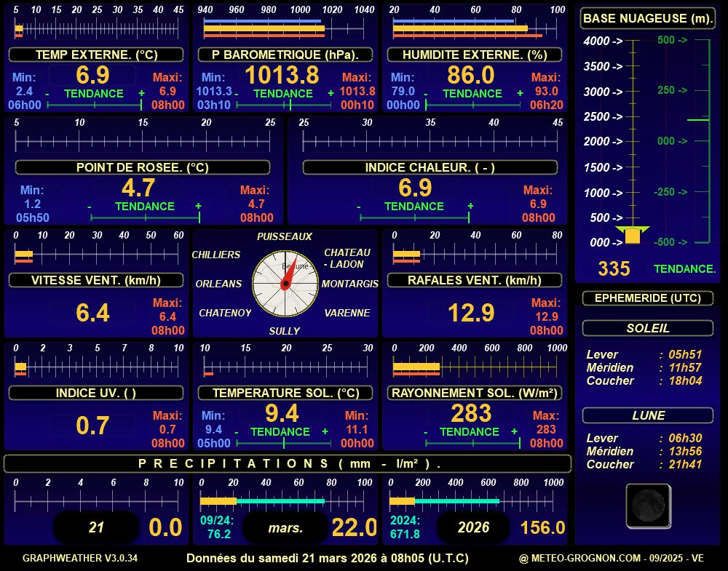Click the SOLEIL ephemeris header
Viewport: 728px width, 571px height.
pyautogui.click(x=647, y=328)
